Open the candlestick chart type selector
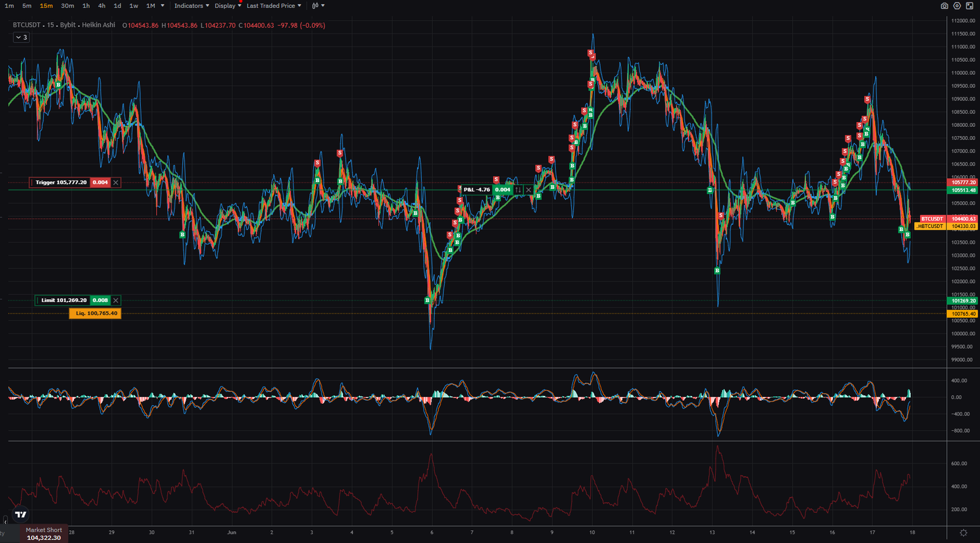The width and height of the screenshot is (980, 543). coord(318,6)
